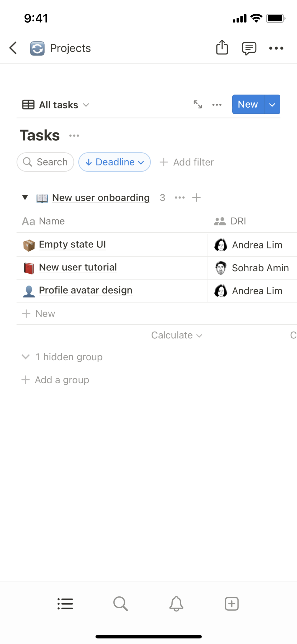Open the page options three-dot menu

coord(276,48)
